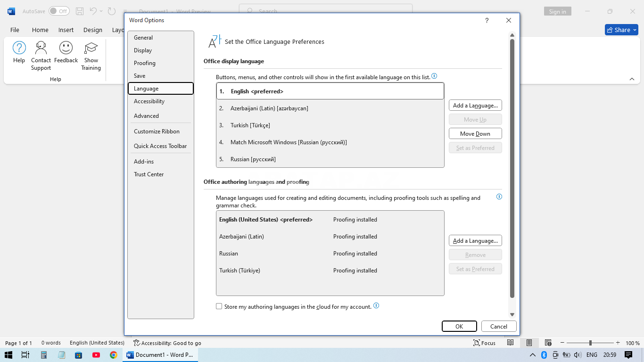644x362 pixels.
Task: Adjust the zoom slider handle
Action: [x=590, y=343]
